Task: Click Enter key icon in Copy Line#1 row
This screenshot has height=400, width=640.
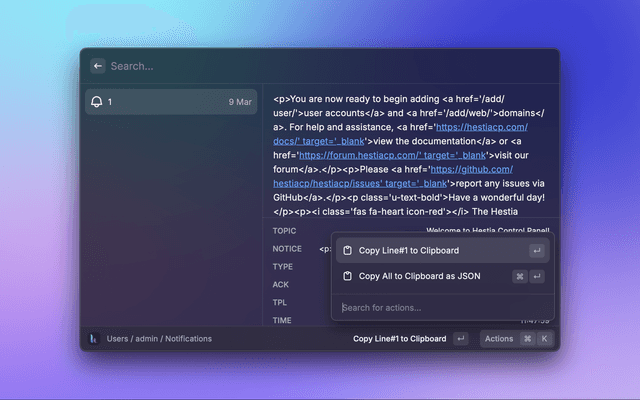Action: (537, 250)
